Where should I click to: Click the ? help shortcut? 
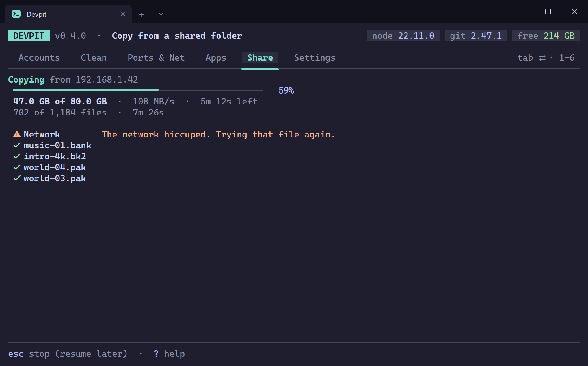(x=169, y=354)
